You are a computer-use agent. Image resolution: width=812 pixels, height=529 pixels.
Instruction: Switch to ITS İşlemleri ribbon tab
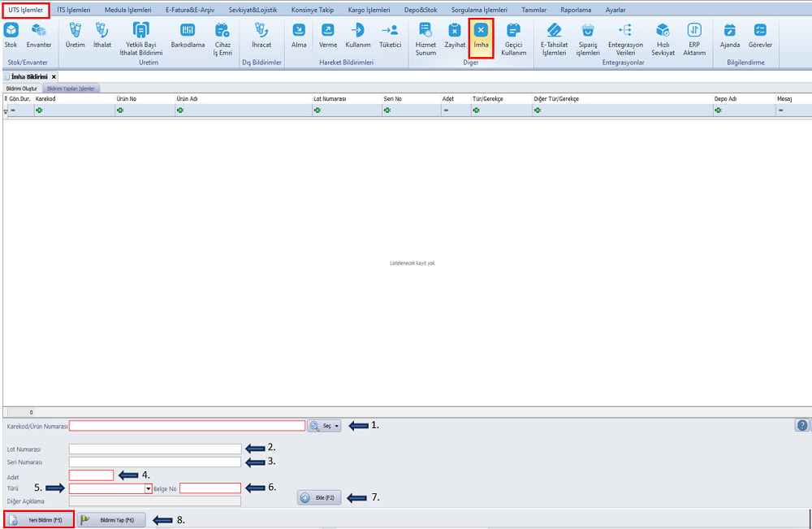point(74,10)
